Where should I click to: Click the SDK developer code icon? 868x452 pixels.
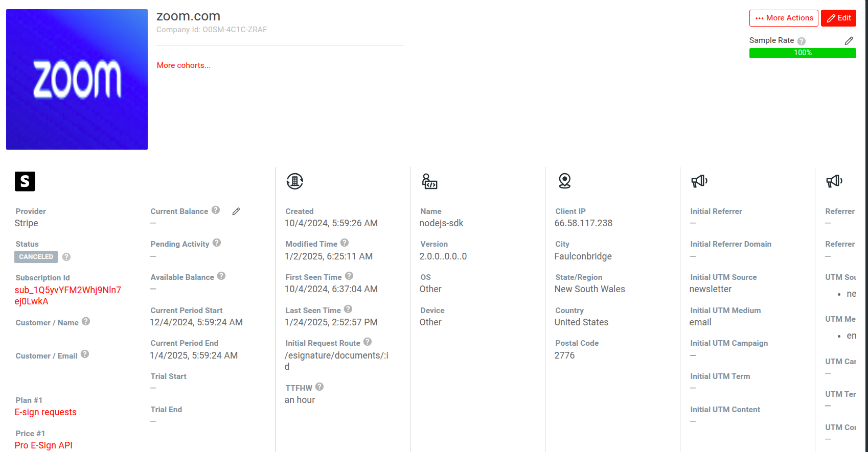point(429,181)
